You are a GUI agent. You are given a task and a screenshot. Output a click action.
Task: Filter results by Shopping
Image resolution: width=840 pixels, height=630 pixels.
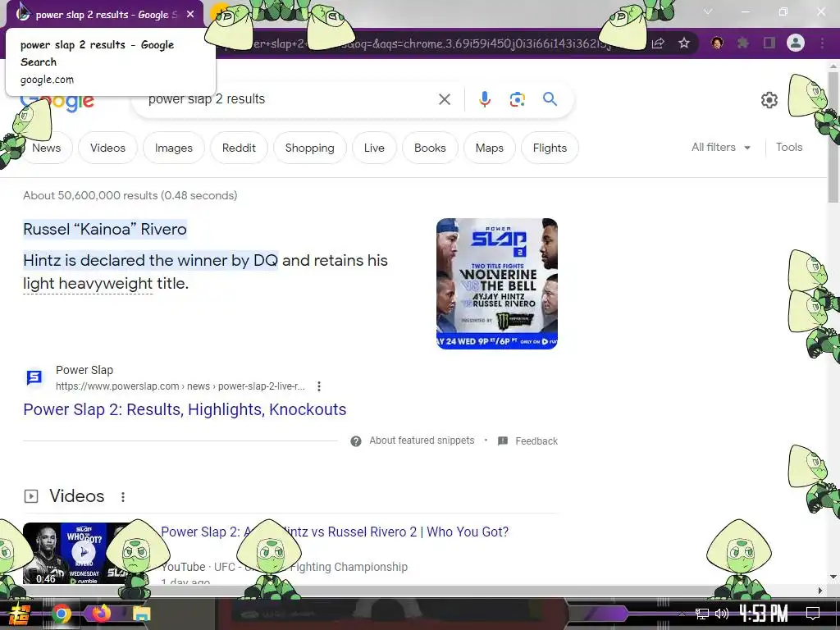pos(309,148)
